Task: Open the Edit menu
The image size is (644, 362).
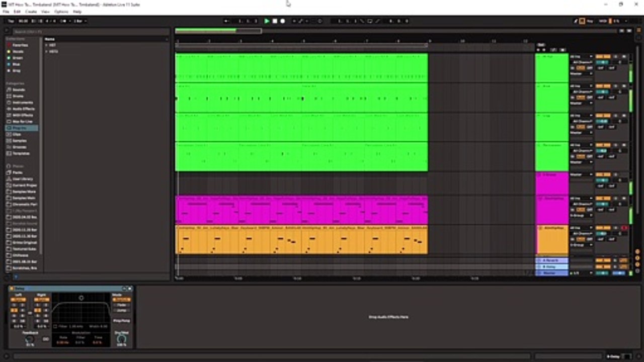Action: [17, 11]
